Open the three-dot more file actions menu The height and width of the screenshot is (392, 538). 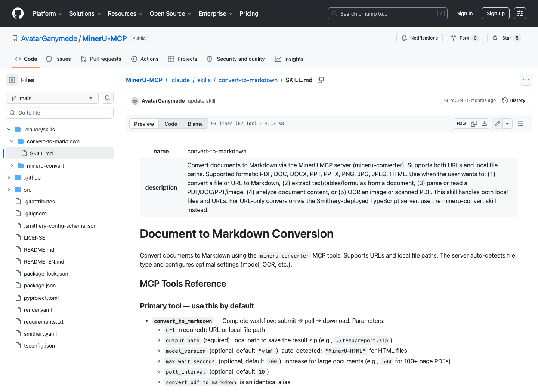[526, 80]
